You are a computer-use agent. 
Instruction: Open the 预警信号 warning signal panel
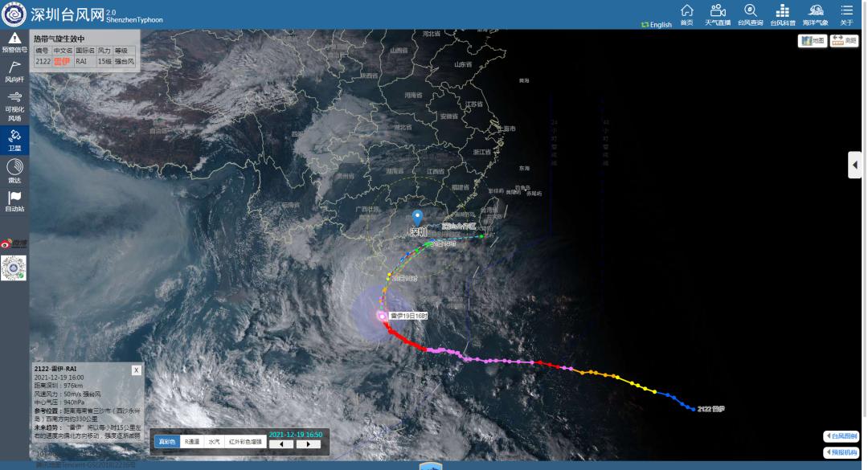click(x=14, y=43)
